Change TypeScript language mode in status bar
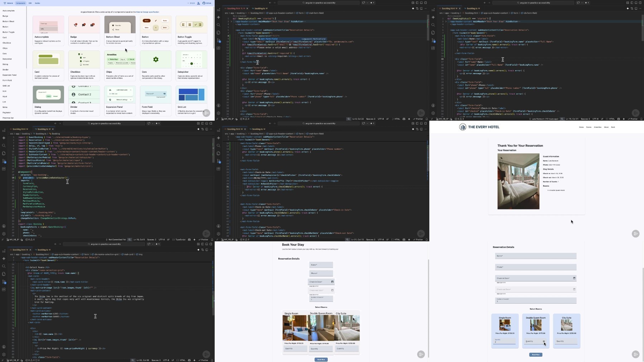The height and width of the screenshot is (362, 644). [180, 240]
